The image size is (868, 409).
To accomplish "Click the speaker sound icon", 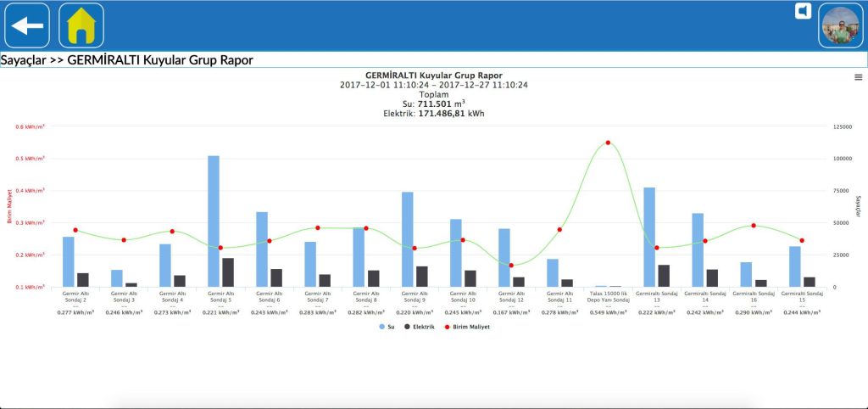I will coord(803,11).
